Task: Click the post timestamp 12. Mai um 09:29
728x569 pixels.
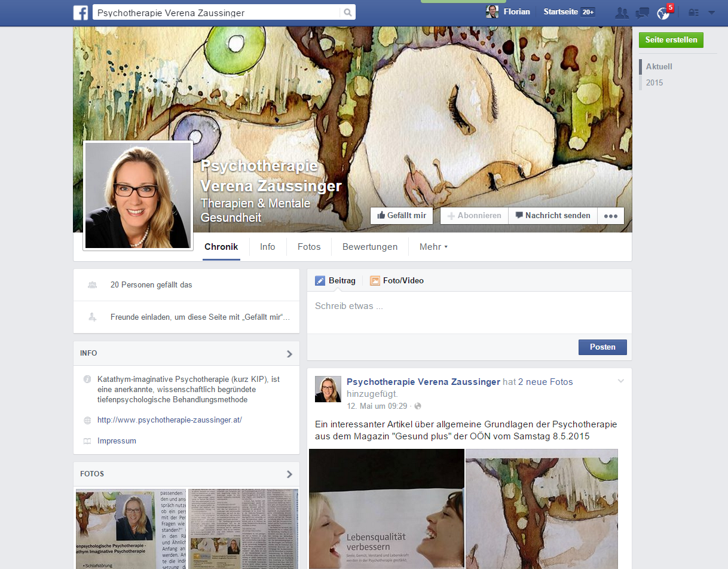Action: (x=377, y=406)
